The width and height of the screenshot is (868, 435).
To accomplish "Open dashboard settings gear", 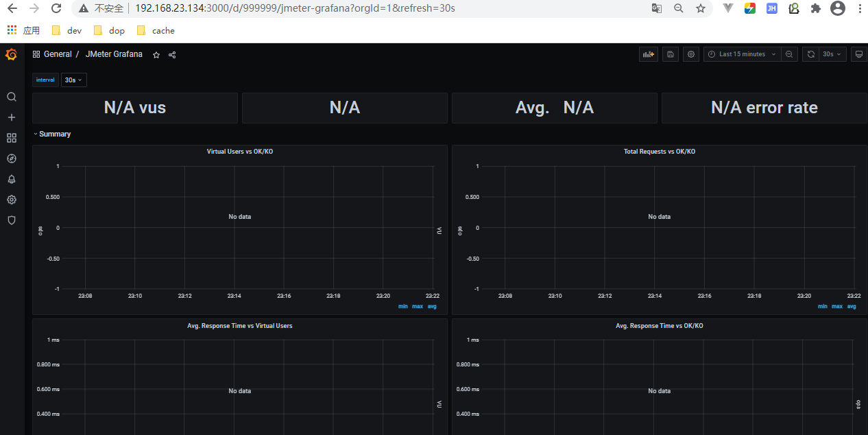I will 690,54.
